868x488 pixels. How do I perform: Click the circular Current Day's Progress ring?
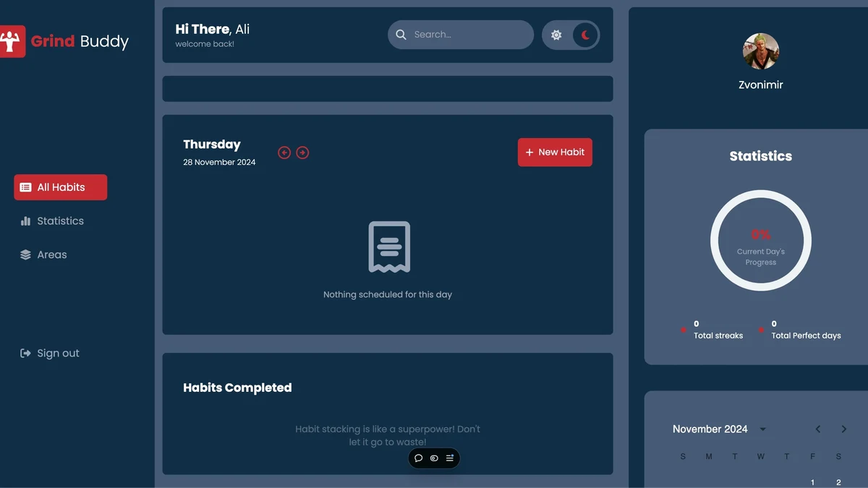click(x=761, y=241)
